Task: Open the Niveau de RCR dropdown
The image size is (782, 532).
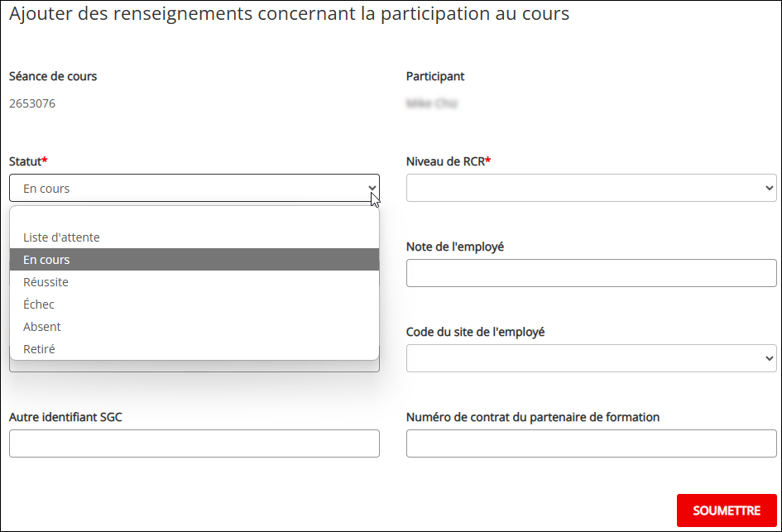Action: coord(591,188)
